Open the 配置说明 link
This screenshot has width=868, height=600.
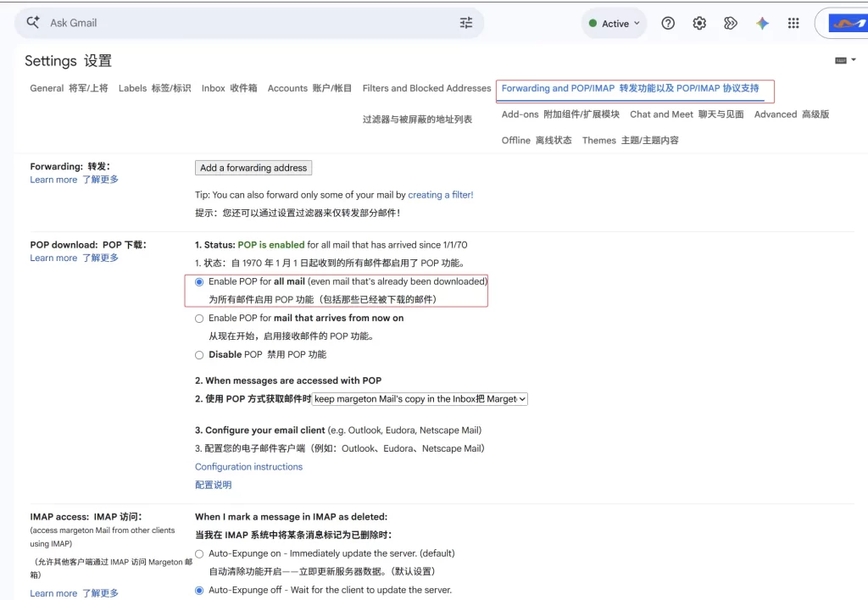coord(213,485)
